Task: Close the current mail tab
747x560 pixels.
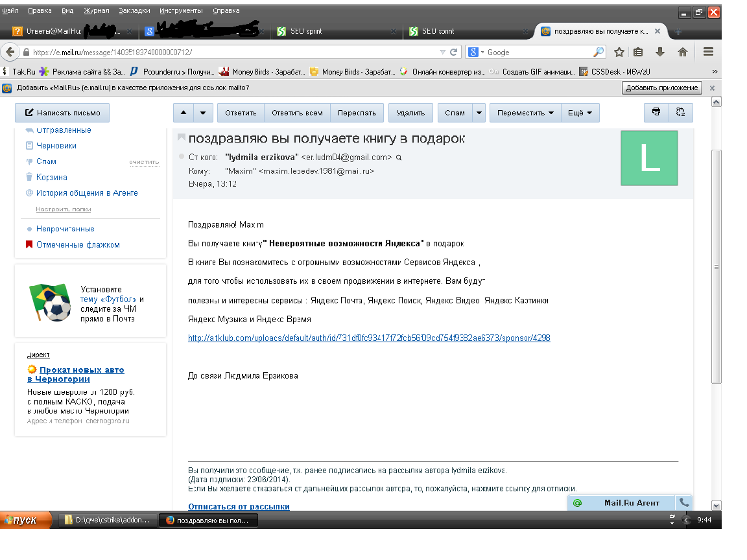Action: point(658,31)
